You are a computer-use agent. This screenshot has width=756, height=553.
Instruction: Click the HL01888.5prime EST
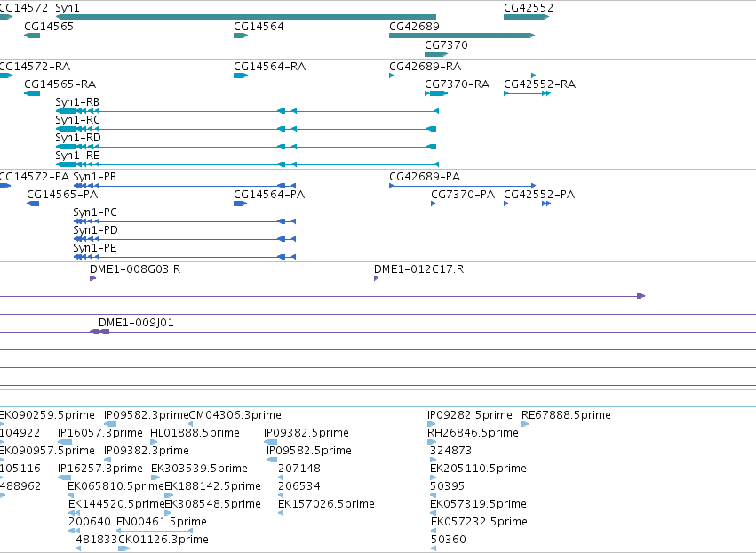click(154, 442)
